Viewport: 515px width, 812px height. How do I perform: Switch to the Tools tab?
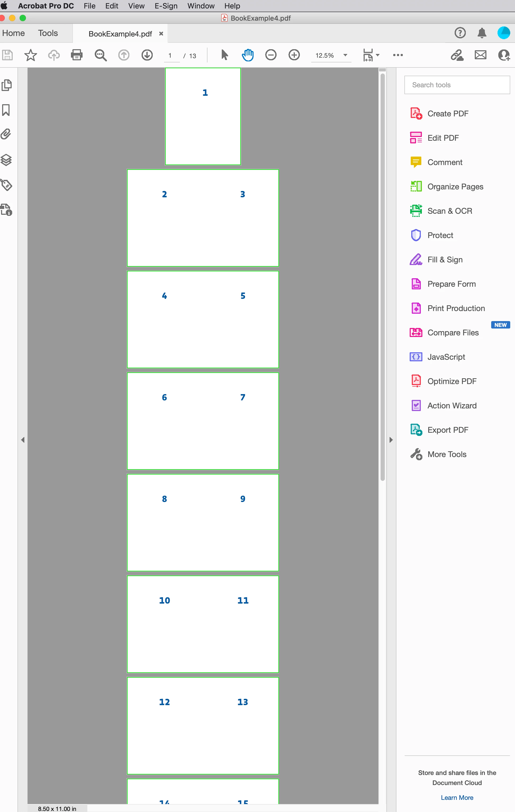pos(48,33)
